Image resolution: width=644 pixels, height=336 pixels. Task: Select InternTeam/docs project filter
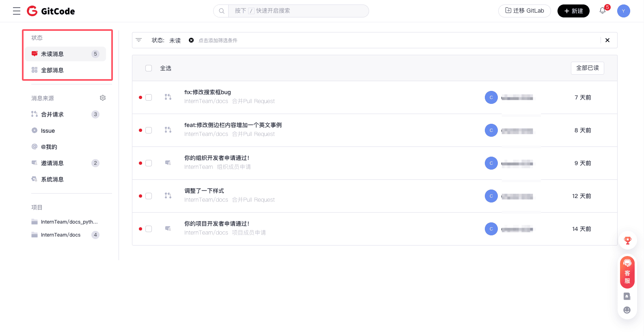[61, 235]
